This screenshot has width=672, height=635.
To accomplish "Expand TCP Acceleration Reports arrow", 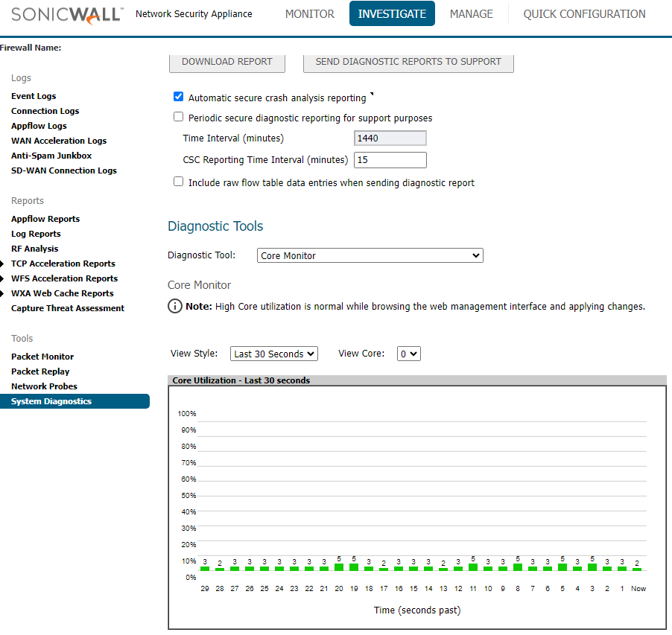I will point(2,264).
